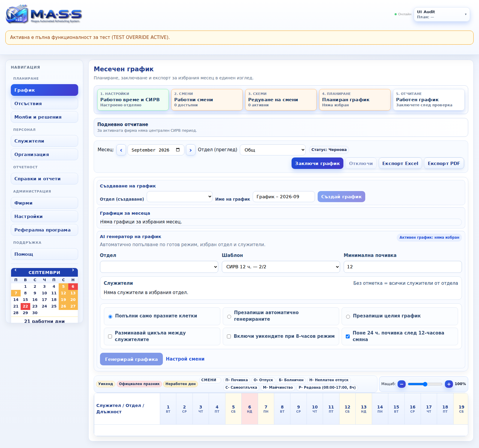
Task: Navigate to 'Служители' section
Action: [x=44, y=141]
